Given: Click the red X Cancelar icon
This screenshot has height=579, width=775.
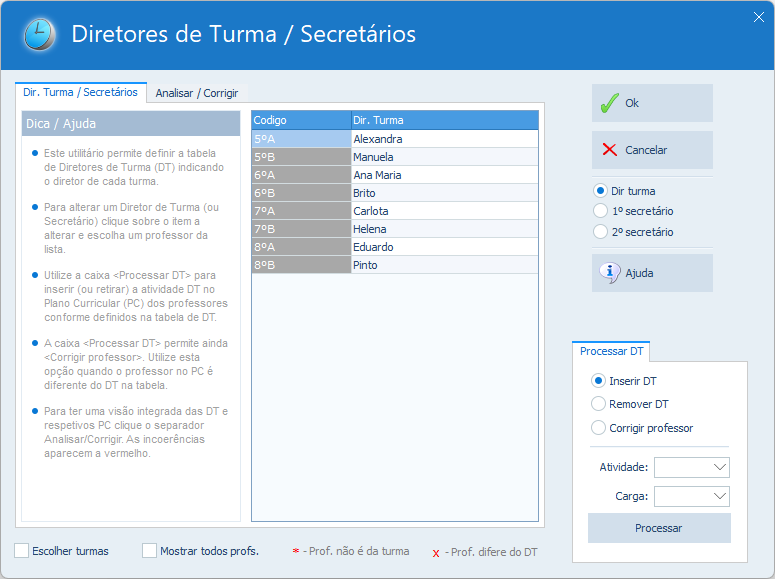Looking at the screenshot, I should 609,150.
